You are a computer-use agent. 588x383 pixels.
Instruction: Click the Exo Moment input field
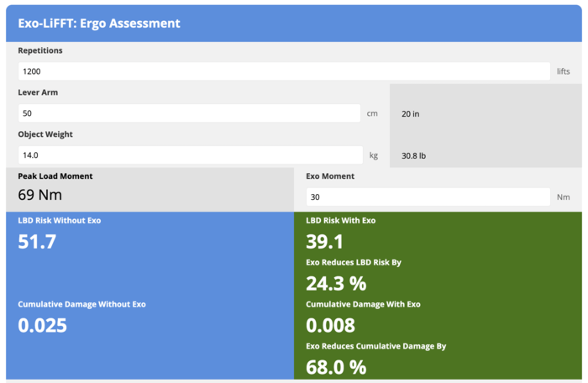(x=428, y=197)
